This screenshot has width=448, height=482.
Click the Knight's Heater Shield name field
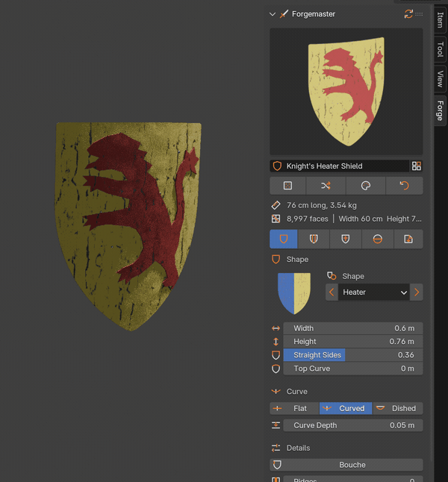[x=340, y=166]
